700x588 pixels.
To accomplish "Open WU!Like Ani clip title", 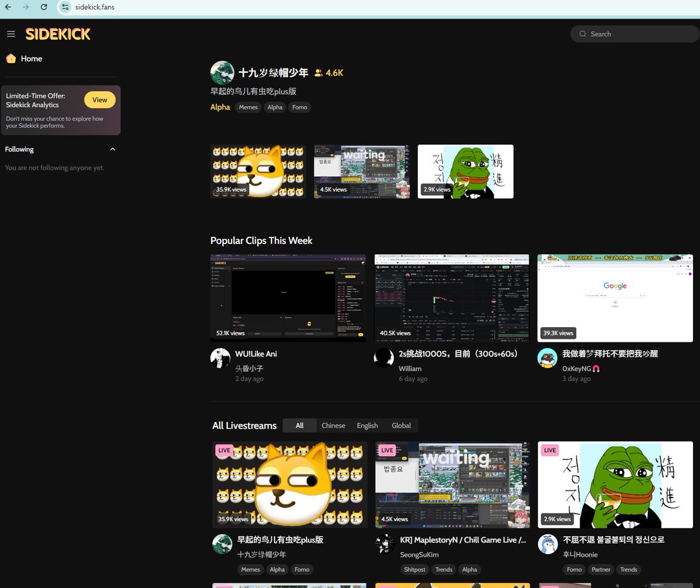I will [256, 353].
